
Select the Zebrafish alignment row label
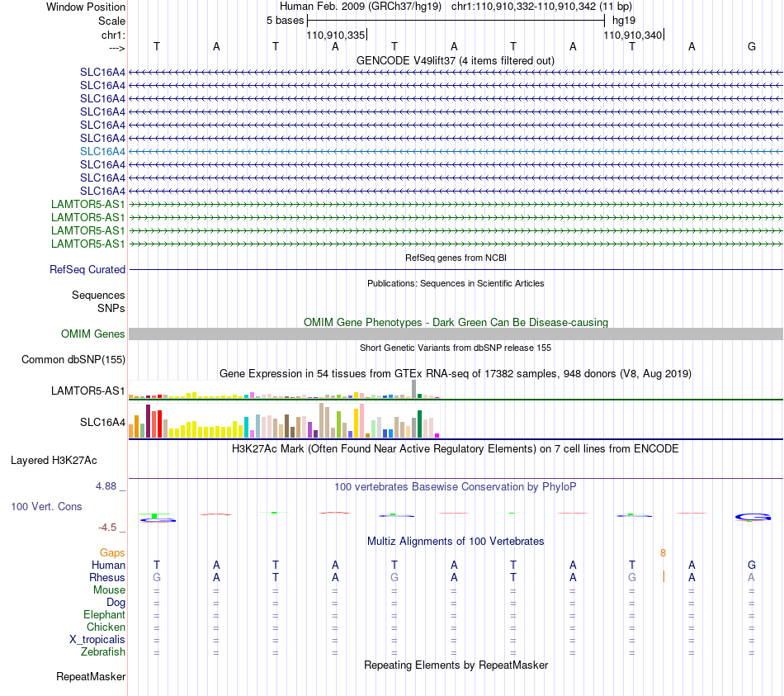click(103, 652)
